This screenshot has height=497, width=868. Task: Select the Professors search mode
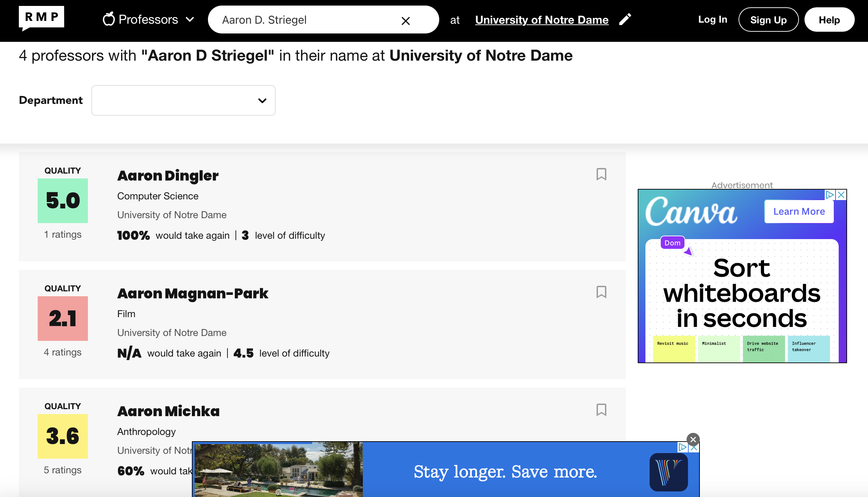tap(148, 20)
